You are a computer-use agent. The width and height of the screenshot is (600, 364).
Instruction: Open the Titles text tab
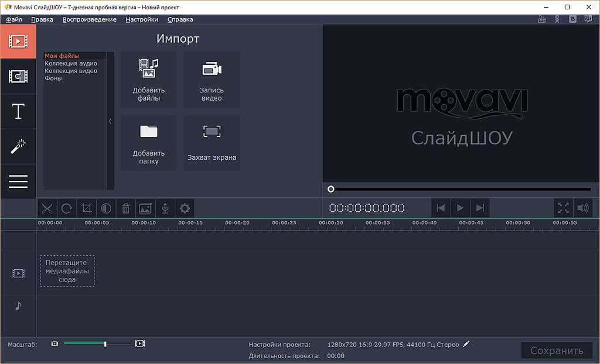tap(18, 111)
